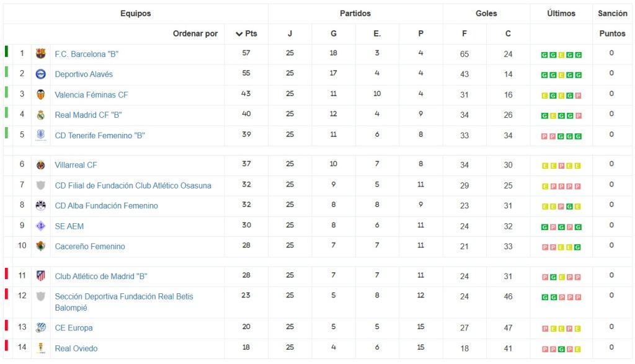Sort by the F goals-for column
The image size is (635, 364).
click(464, 34)
